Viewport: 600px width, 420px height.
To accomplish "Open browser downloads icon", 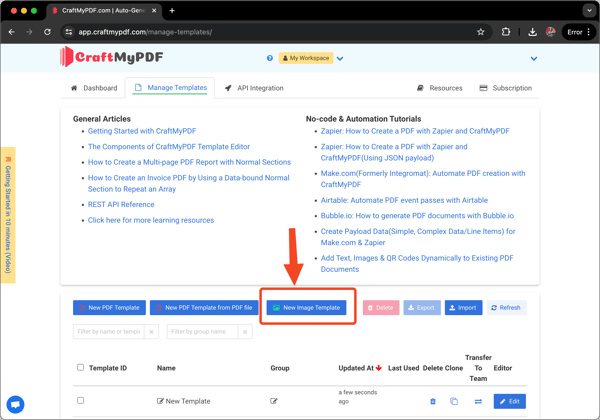I will (532, 32).
